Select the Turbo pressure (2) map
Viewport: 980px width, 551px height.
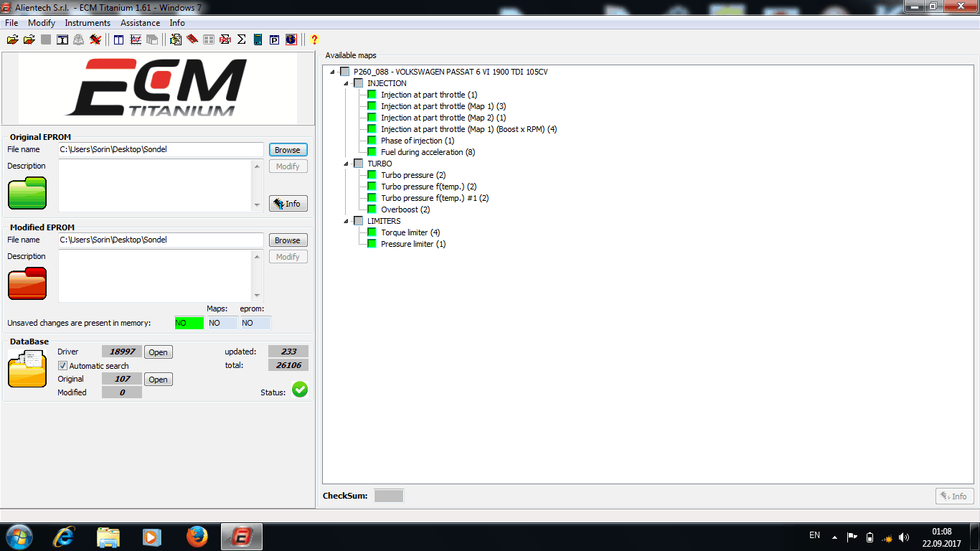coord(413,175)
